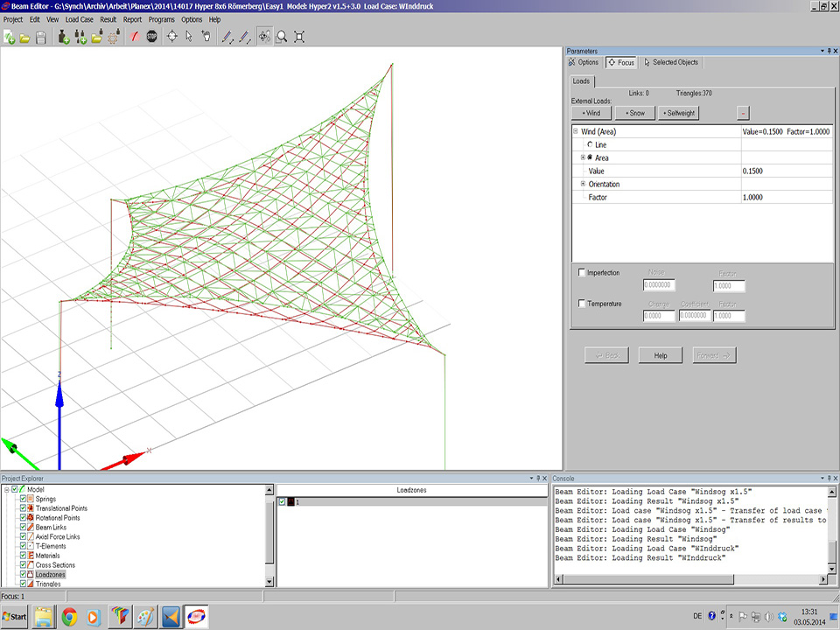Select the magnifier zoom tool

(282, 37)
